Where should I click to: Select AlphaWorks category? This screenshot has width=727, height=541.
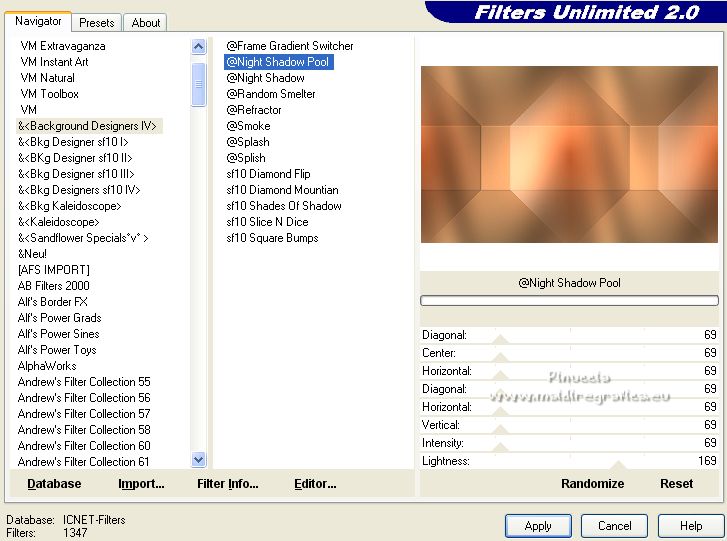coord(47,366)
